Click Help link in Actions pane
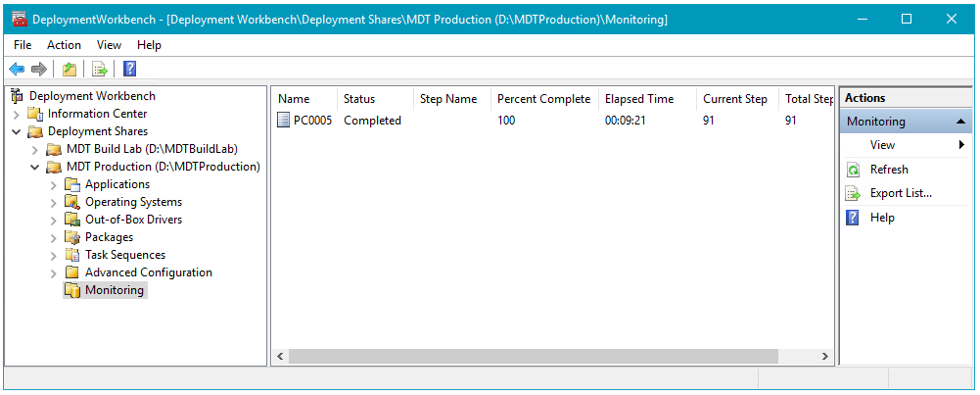Viewport: 980px width, 395px height. (x=882, y=218)
